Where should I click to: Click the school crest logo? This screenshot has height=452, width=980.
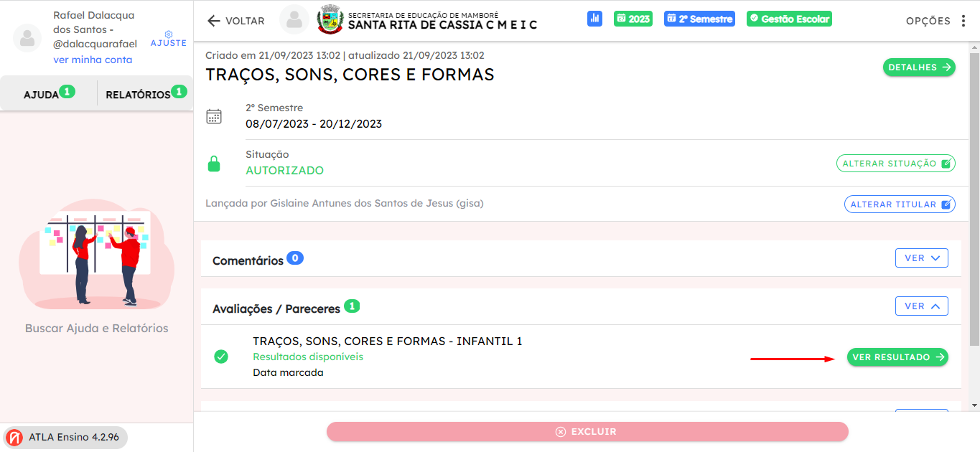point(331,19)
